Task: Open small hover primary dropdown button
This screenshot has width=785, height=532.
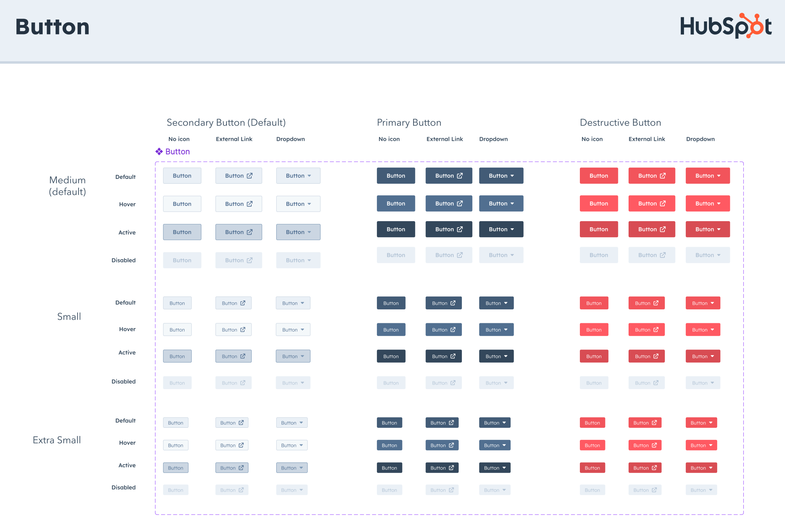Action: pyautogui.click(x=496, y=330)
